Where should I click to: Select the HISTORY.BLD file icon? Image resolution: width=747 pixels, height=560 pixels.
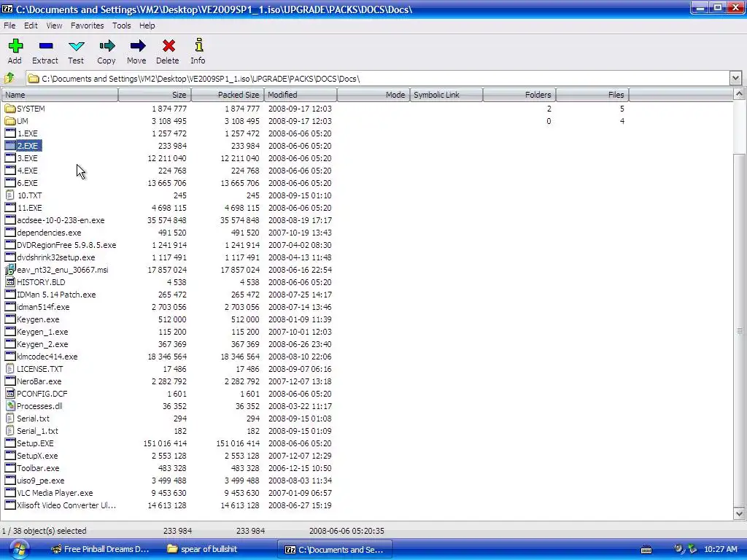pyautogui.click(x=10, y=282)
